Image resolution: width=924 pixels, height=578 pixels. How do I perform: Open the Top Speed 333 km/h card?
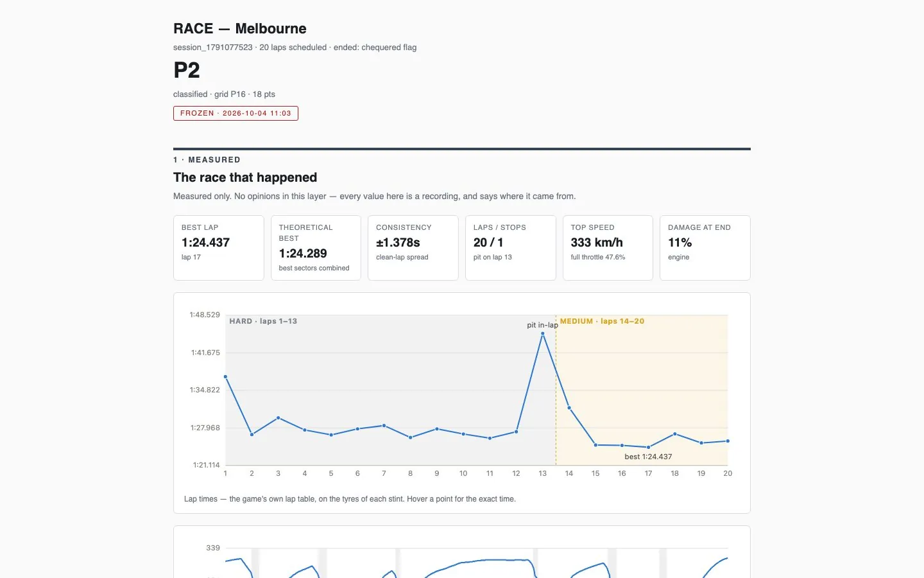click(x=608, y=248)
